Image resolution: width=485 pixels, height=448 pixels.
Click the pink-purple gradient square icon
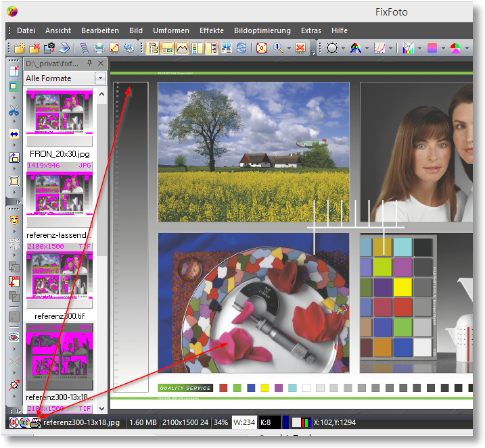coord(432,48)
